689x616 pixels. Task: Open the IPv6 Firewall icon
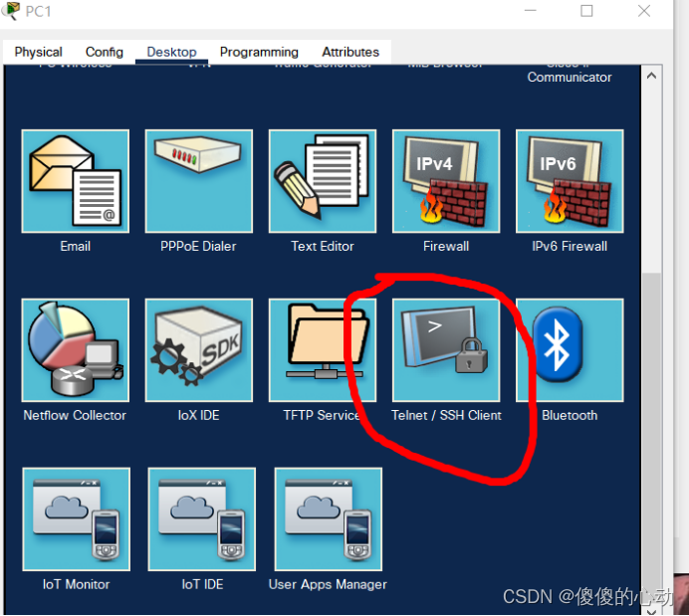tap(570, 181)
